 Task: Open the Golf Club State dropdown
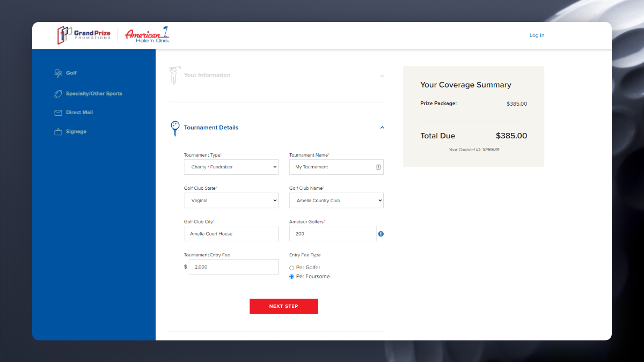pyautogui.click(x=231, y=201)
